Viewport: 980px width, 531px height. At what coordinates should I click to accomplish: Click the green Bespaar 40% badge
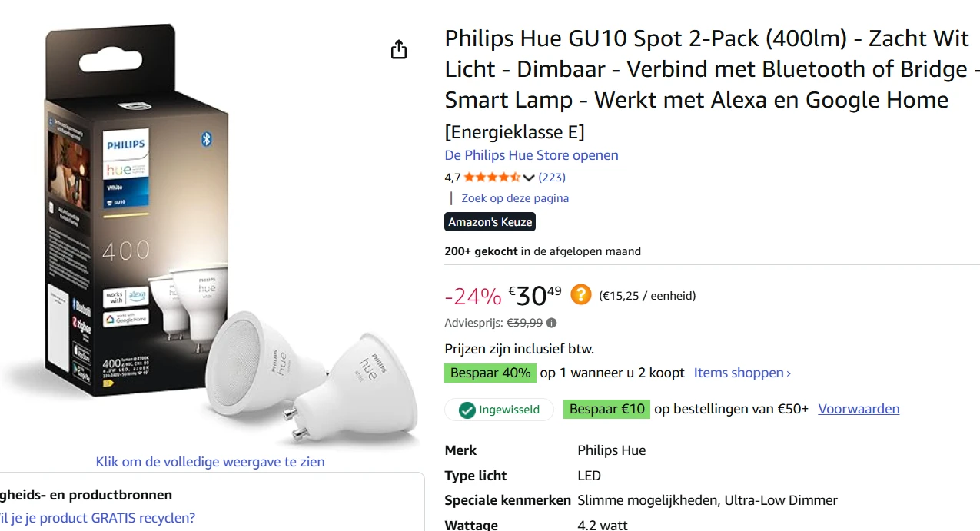pos(490,373)
